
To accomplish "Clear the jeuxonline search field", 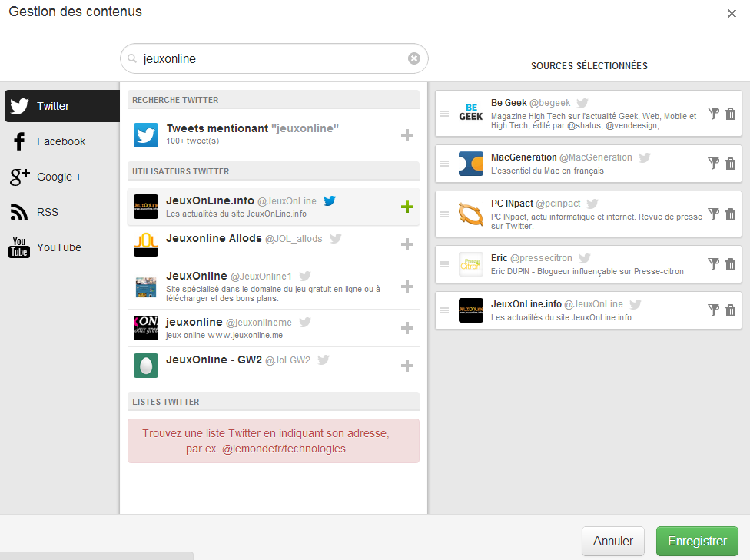I will pos(414,58).
